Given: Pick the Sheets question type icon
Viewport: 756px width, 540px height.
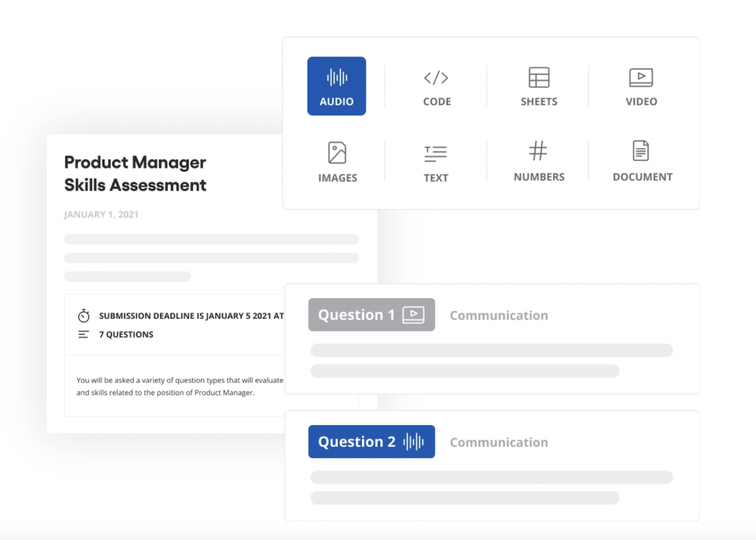Looking at the screenshot, I should [538, 78].
